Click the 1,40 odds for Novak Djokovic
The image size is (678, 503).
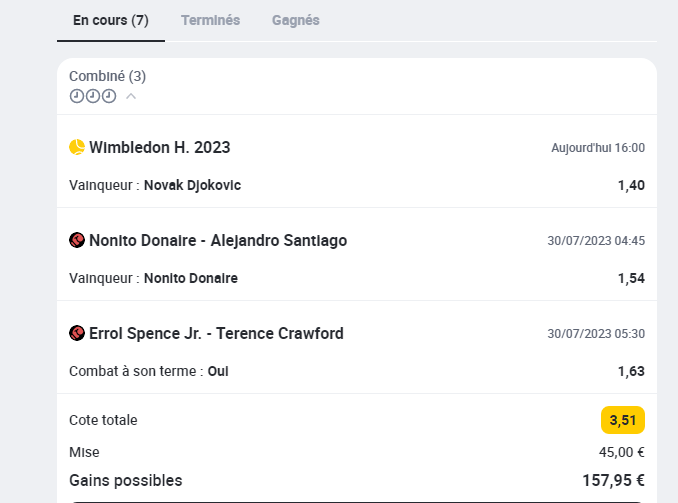coord(631,185)
